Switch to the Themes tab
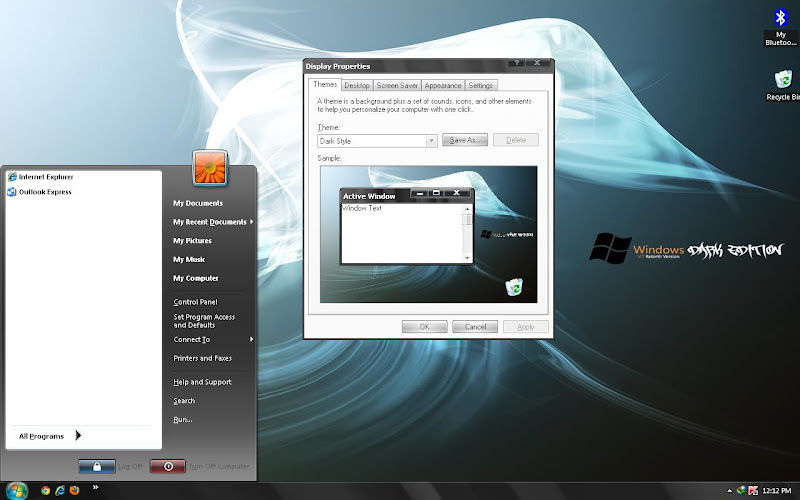800x500 pixels. click(x=325, y=85)
